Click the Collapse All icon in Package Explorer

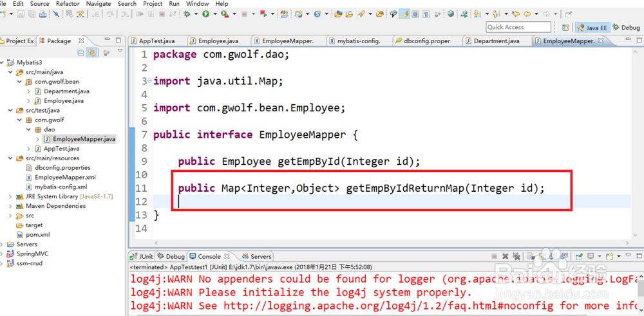click(81, 53)
